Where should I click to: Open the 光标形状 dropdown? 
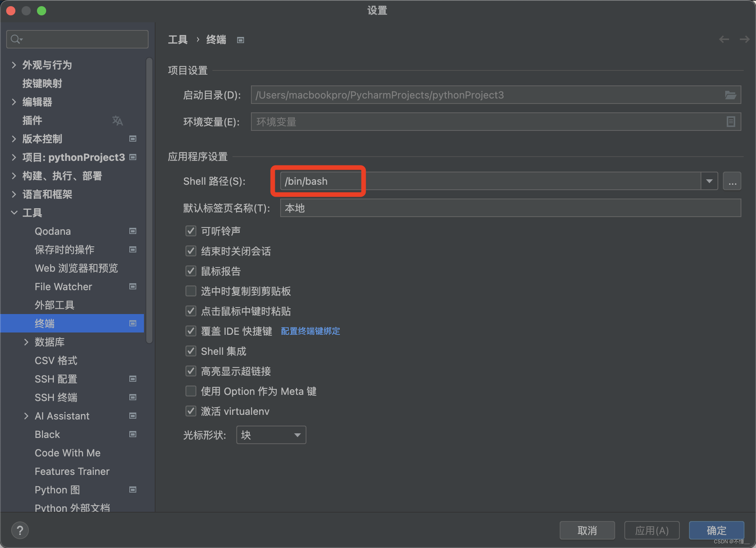pos(271,435)
